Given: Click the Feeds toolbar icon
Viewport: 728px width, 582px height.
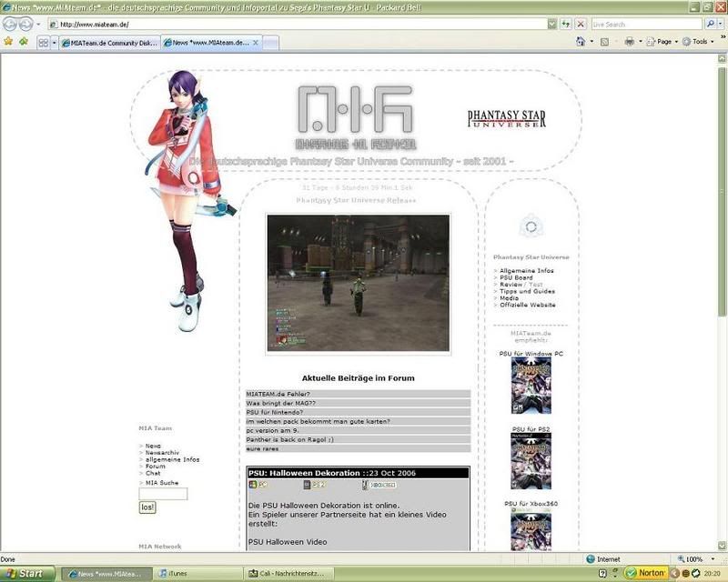Looking at the screenshot, I should pyautogui.click(x=604, y=42).
